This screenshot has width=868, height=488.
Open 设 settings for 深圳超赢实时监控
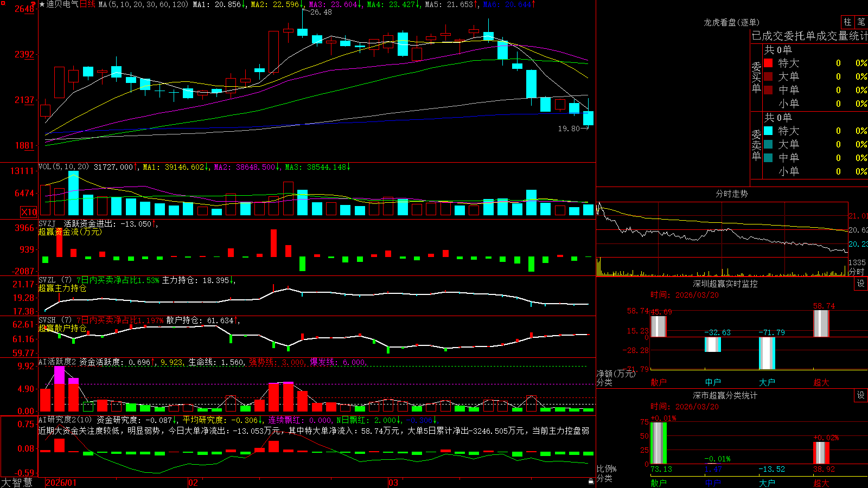pyautogui.click(x=861, y=284)
